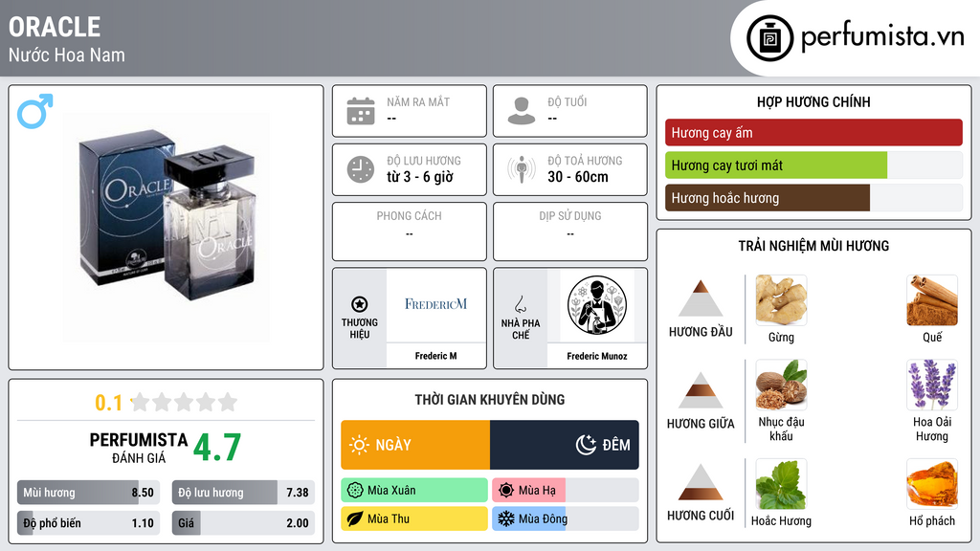Viewport: 980px width, 551px height.
Task: Click the Gừng ginger note image
Action: click(x=781, y=300)
